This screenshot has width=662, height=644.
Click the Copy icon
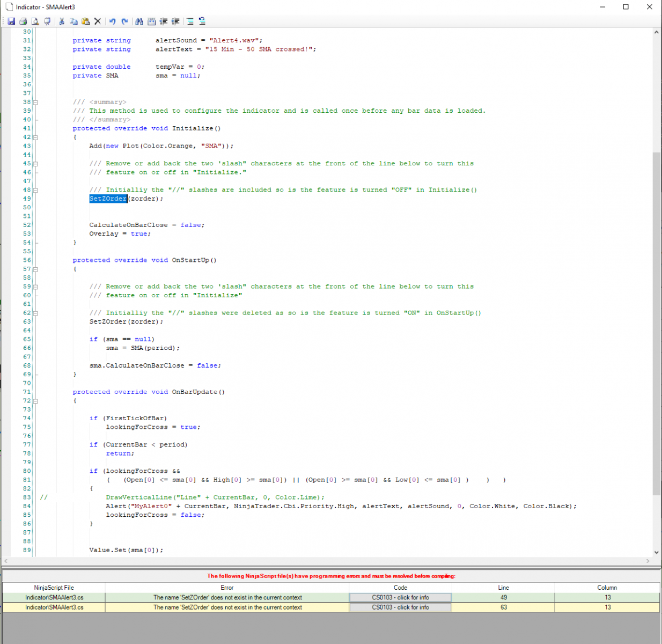tap(73, 21)
